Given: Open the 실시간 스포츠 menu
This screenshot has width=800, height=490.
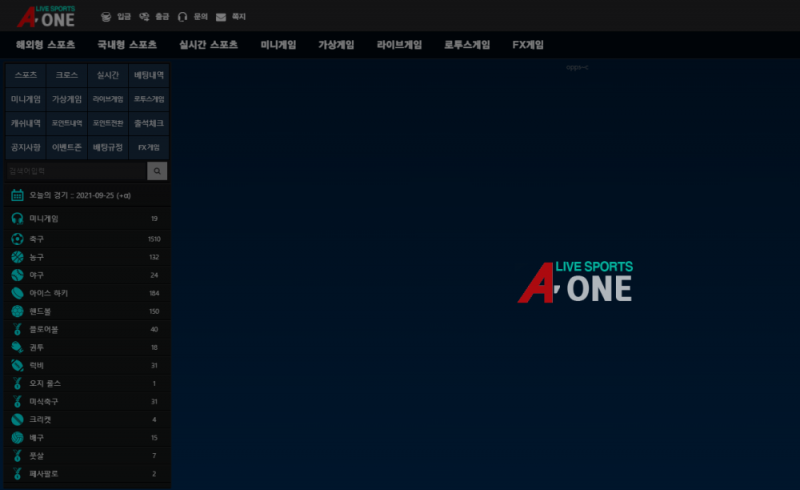Looking at the screenshot, I should (x=208, y=45).
